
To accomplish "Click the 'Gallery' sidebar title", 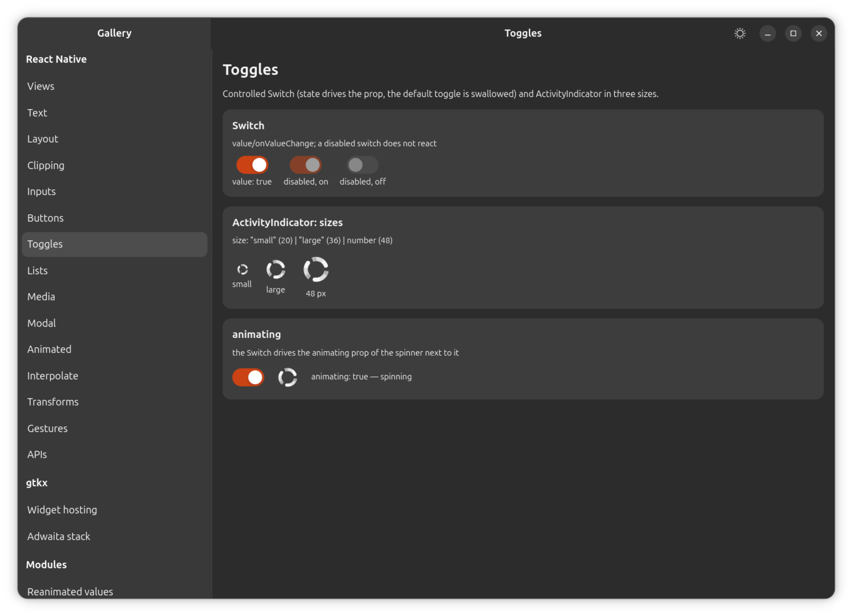I will [x=114, y=33].
